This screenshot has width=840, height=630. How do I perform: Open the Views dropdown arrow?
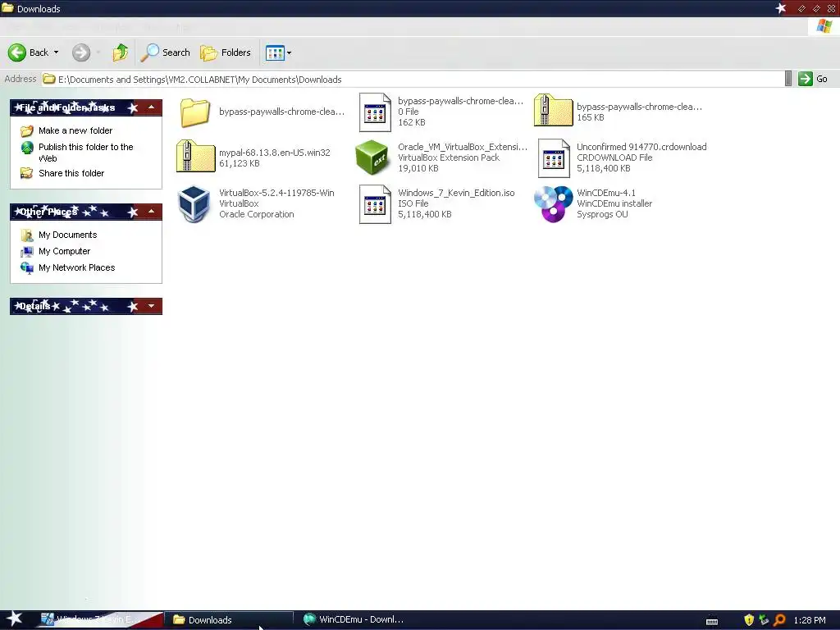pos(290,52)
